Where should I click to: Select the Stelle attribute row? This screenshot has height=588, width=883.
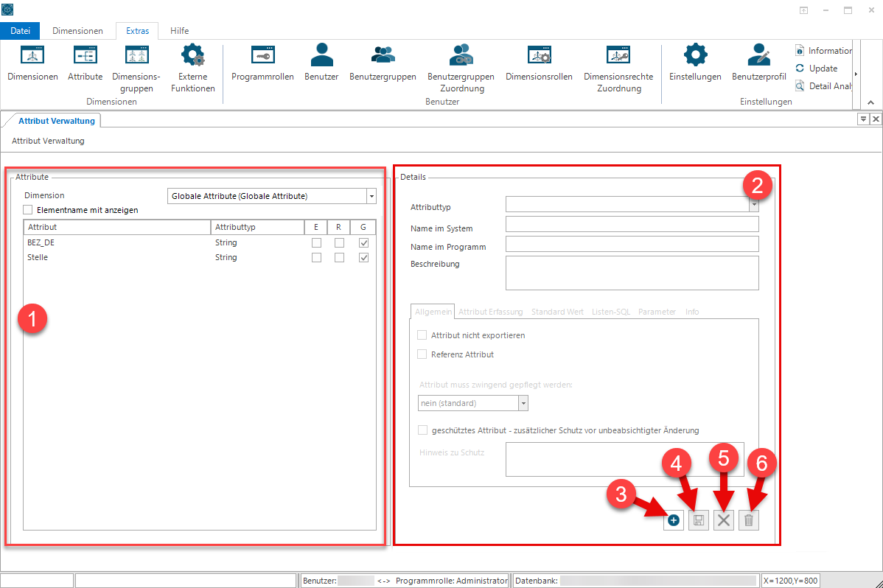coord(199,257)
